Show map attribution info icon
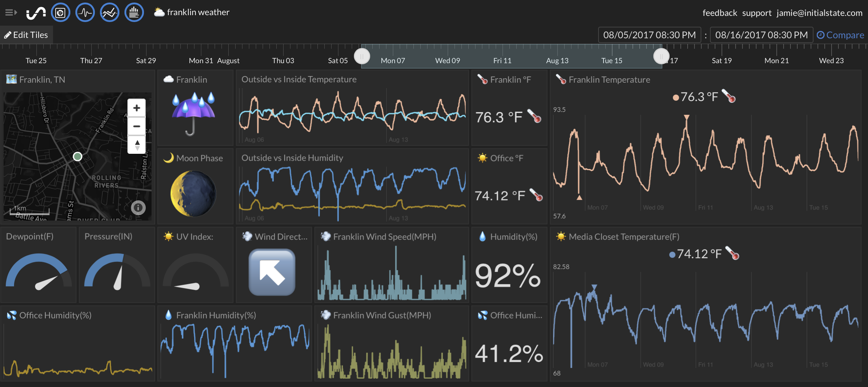Viewport: 868px width, 387px height. pos(138,208)
